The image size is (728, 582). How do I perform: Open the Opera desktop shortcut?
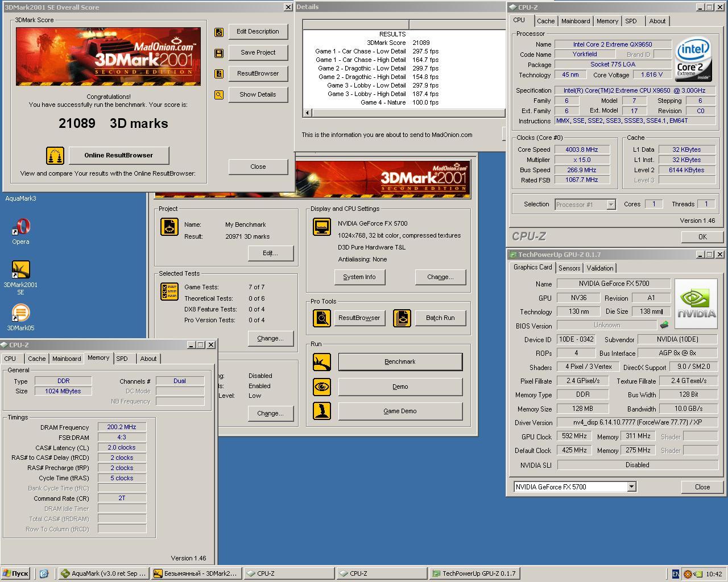click(x=20, y=231)
